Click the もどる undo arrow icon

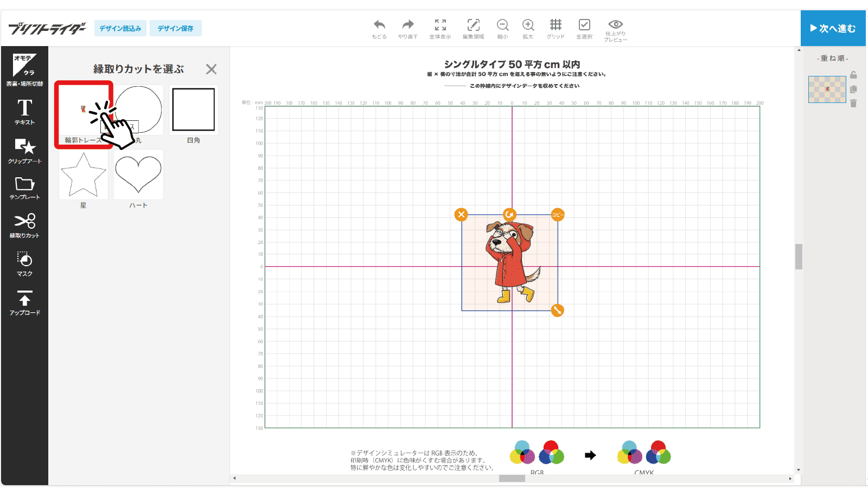click(379, 25)
